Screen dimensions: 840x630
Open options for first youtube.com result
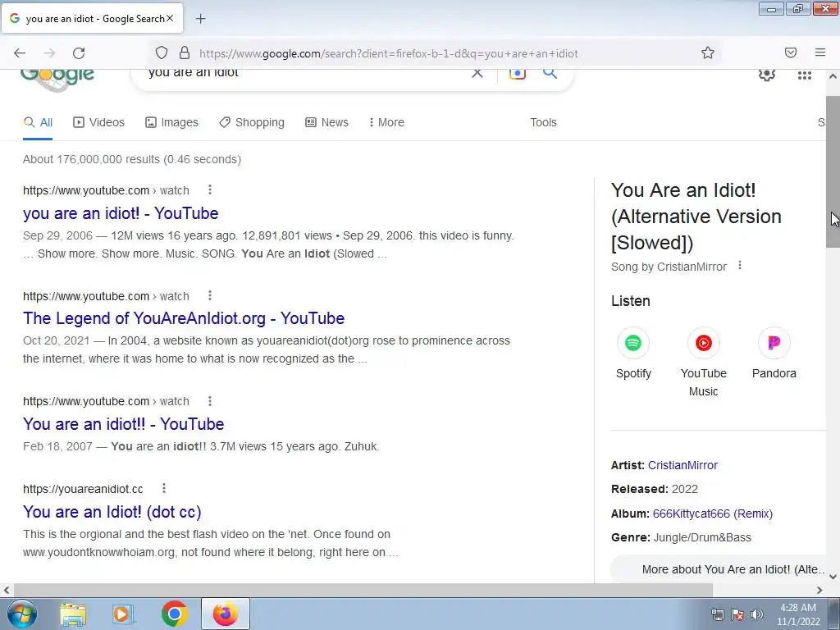[x=210, y=189]
